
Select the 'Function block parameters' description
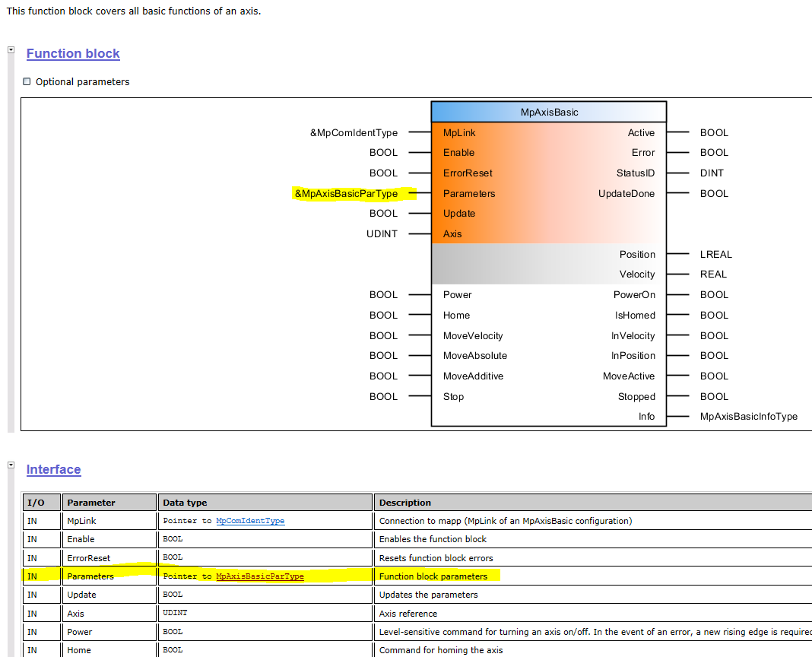point(433,576)
